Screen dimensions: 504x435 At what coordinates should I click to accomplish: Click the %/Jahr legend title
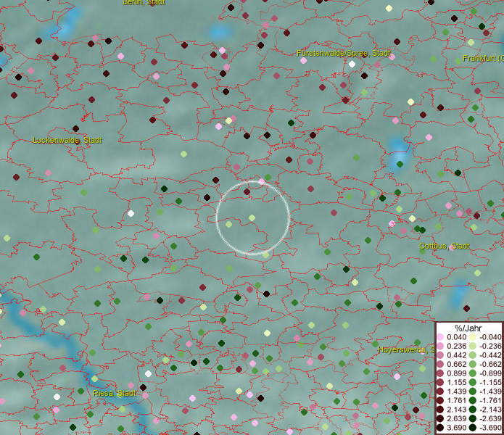pyautogui.click(x=468, y=328)
